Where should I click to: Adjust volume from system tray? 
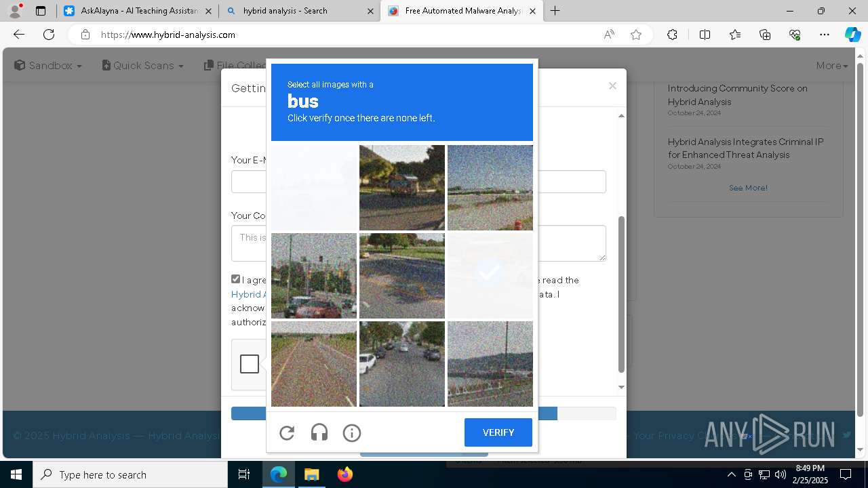point(781,474)
